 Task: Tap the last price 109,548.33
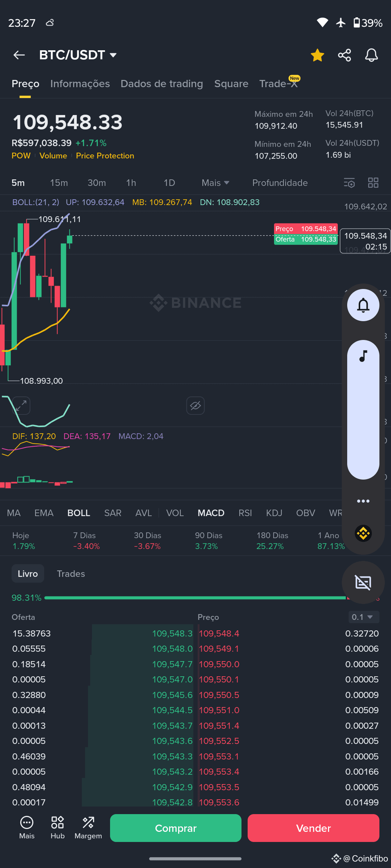pyautogui.click(x=67, y=122)
